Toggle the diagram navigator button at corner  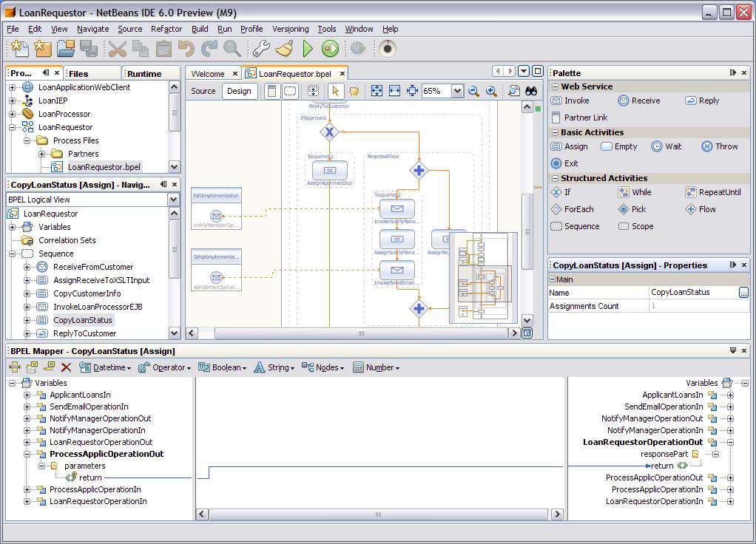point(527,333)
